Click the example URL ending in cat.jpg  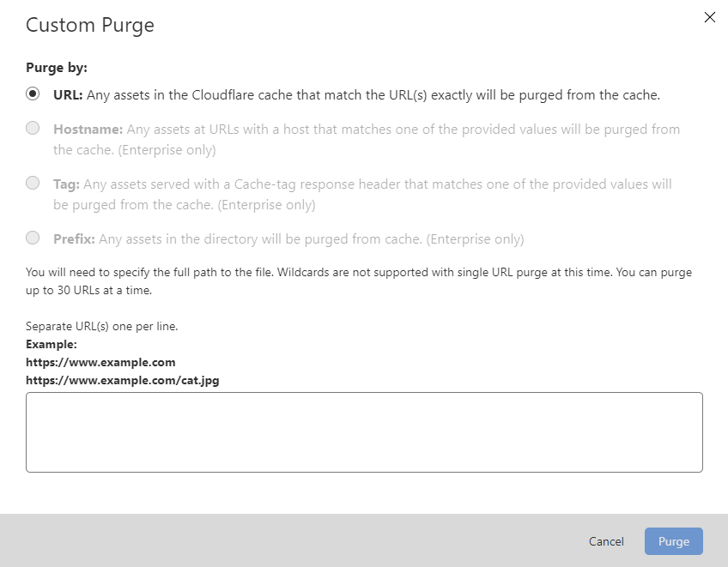[122, 380]
